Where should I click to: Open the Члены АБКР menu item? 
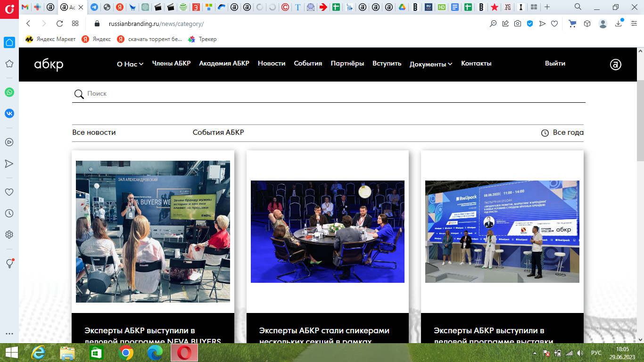[x=171, y=63]
